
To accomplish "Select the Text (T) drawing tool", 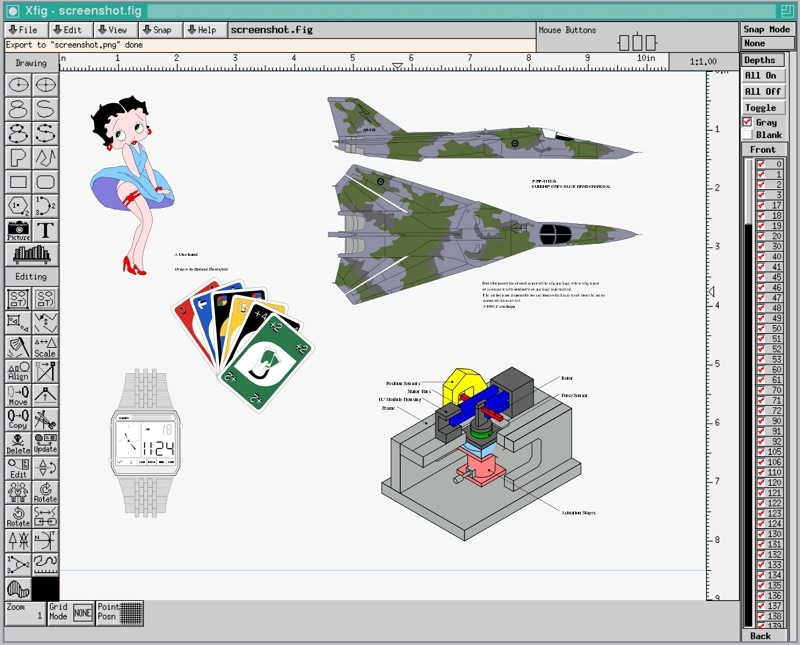I will tap(45, 231).
